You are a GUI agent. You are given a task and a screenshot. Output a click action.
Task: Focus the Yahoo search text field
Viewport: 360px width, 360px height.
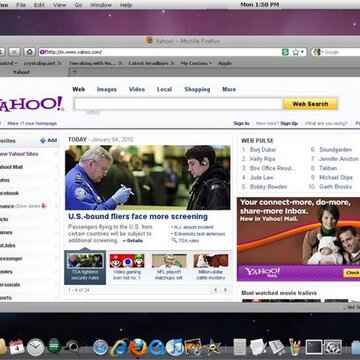tap(178, 104)
